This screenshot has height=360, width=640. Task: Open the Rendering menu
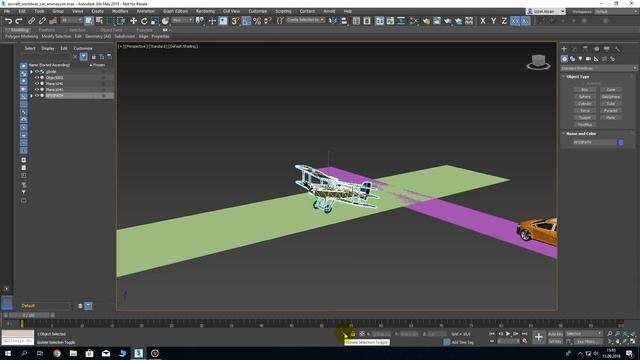(x=205, y=11)
